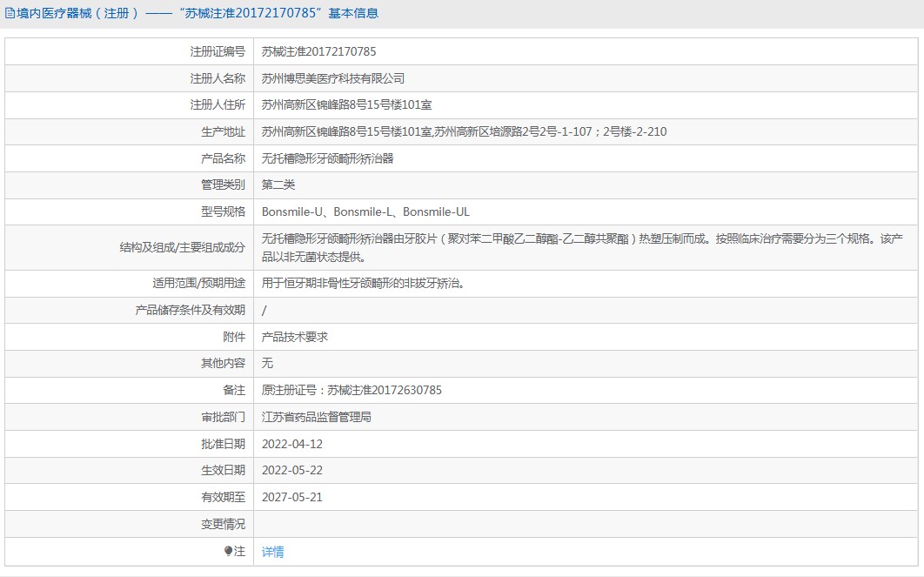This screenshot has height=577, width=924.
Task: Click the expiry date 2027-05-21
Action: [x=291, y=497]
